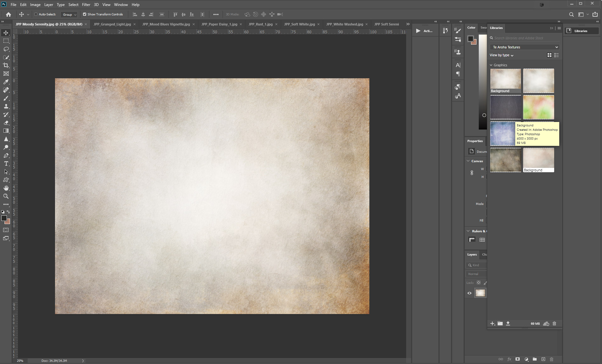Collapse the Graphics section
The height and width of the screenshot is (364, 602).
tap(491, 65)
